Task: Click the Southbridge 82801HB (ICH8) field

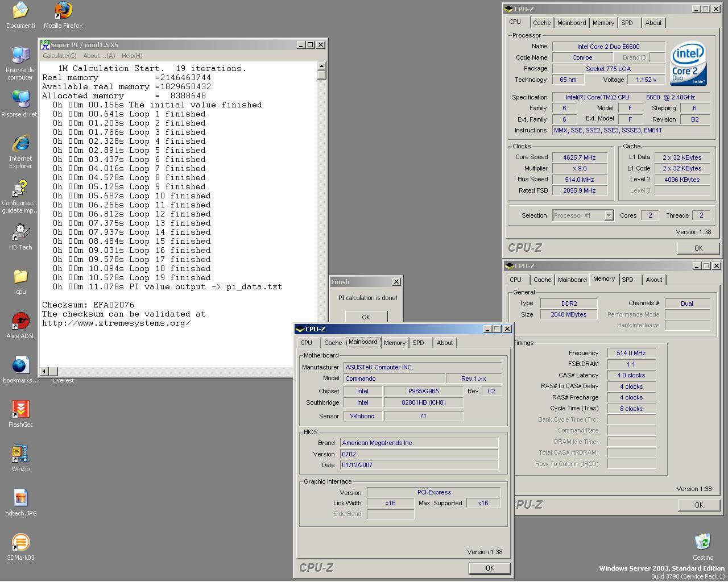Action: [423, 402]
